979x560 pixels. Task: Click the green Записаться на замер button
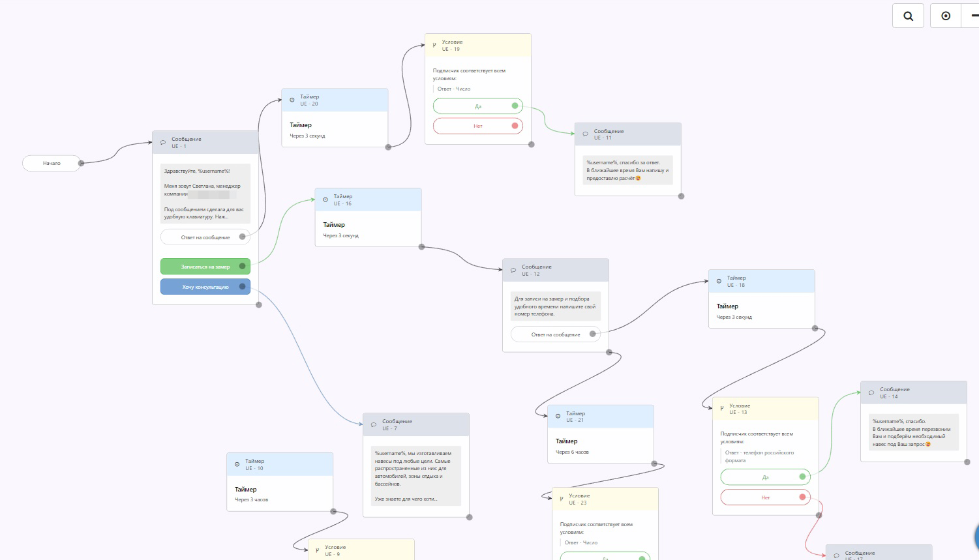tap(205, 267)
